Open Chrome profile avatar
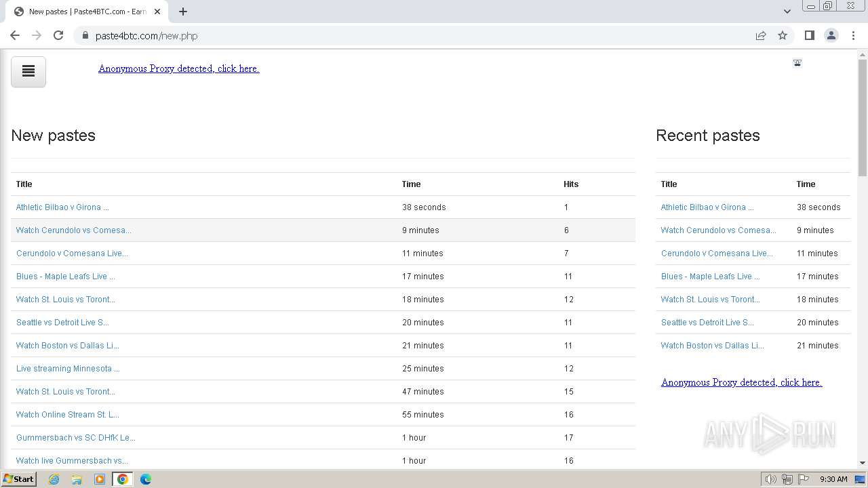Viewport: 868px width, 488px height. (831, 35)
